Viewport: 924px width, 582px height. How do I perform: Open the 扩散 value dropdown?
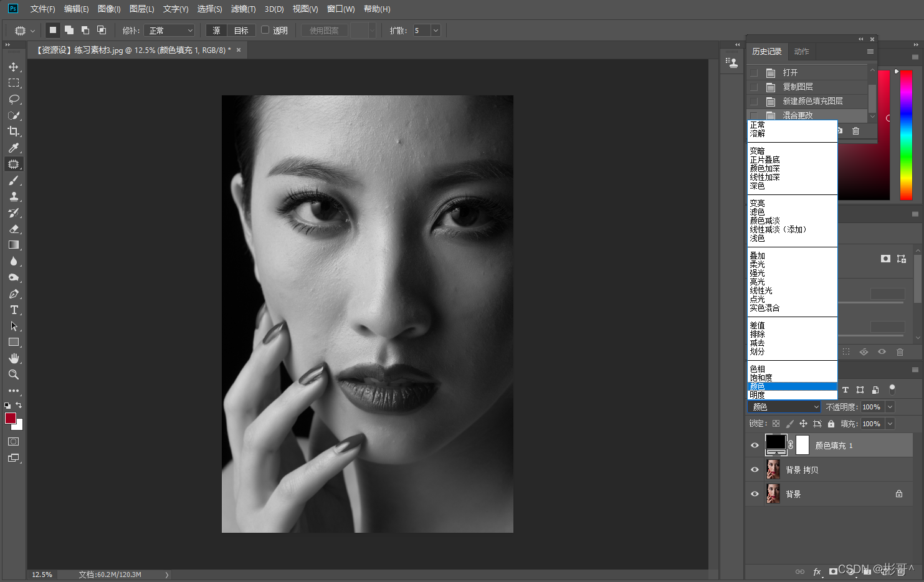(x=436, y=31)
